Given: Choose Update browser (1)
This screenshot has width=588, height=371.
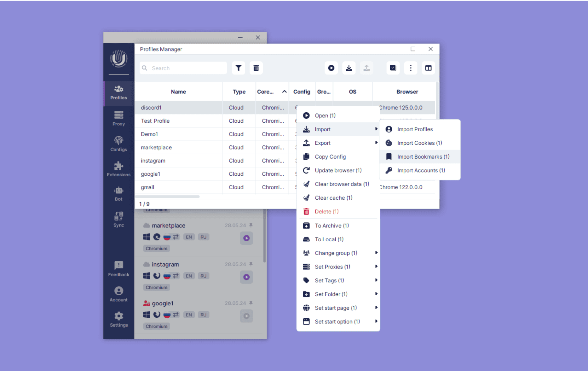Looking at the screenshot, I should (x=338, y=170).
